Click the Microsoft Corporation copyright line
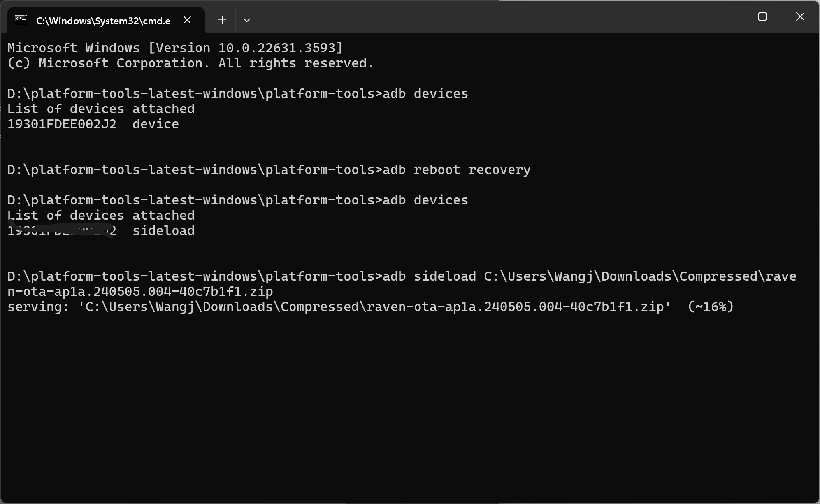The image size is (820, 504). [190, 63]
